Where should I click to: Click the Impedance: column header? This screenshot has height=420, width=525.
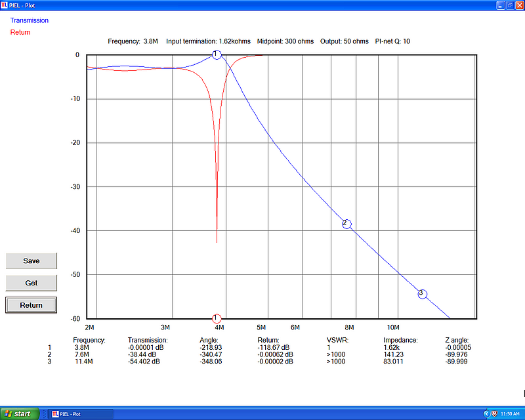click(400, 340)
